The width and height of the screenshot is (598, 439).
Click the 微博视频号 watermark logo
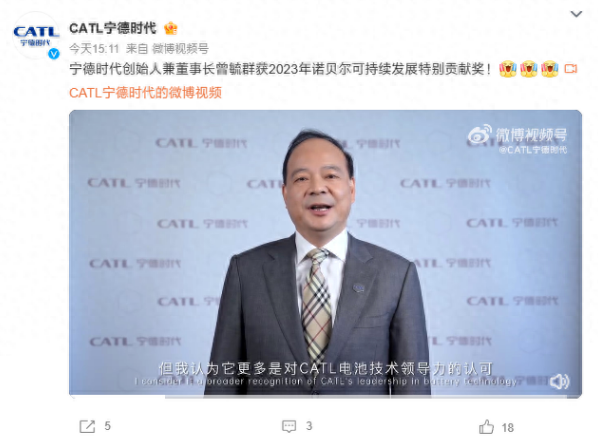coord(518,139)
